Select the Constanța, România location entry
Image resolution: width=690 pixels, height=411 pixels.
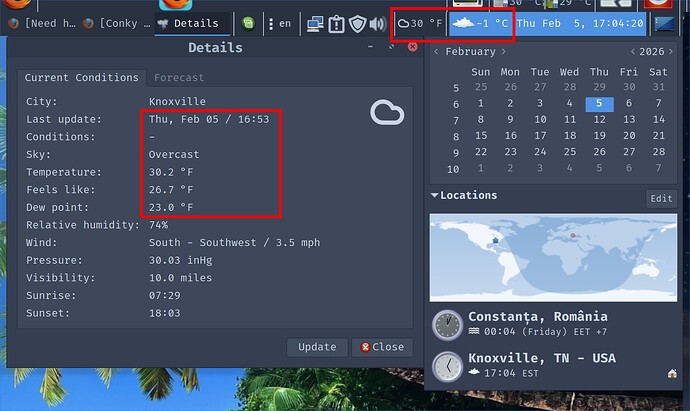[553, 325]
